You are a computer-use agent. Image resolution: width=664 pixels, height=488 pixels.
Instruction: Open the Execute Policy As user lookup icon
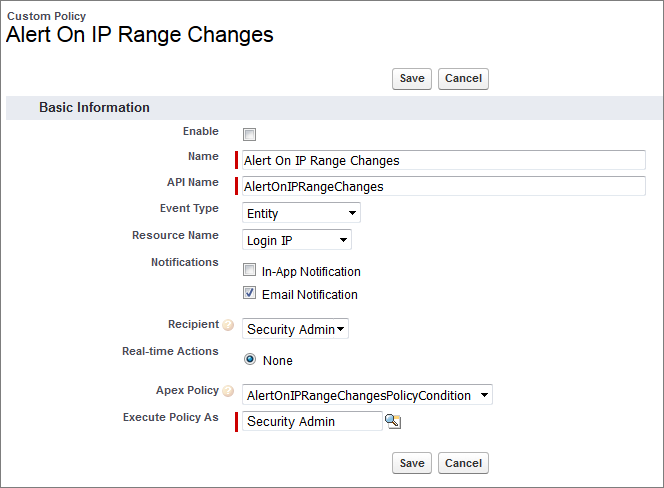click(393, 421)
